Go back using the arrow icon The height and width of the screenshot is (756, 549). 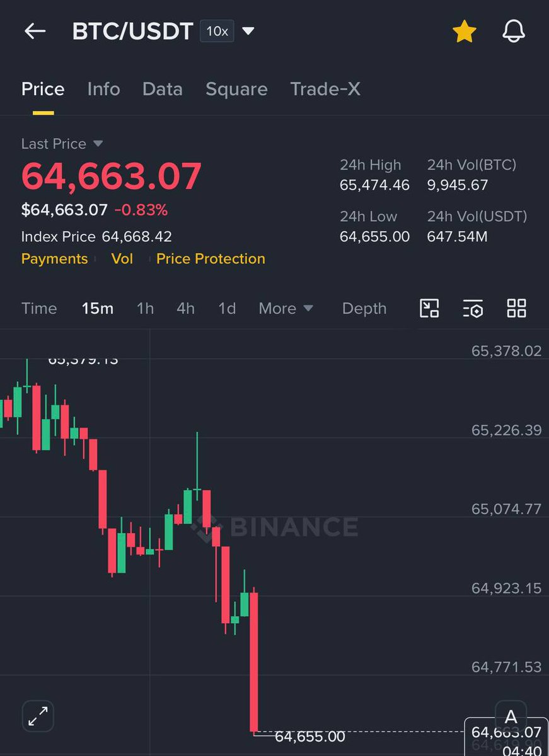tap(35, 31)
